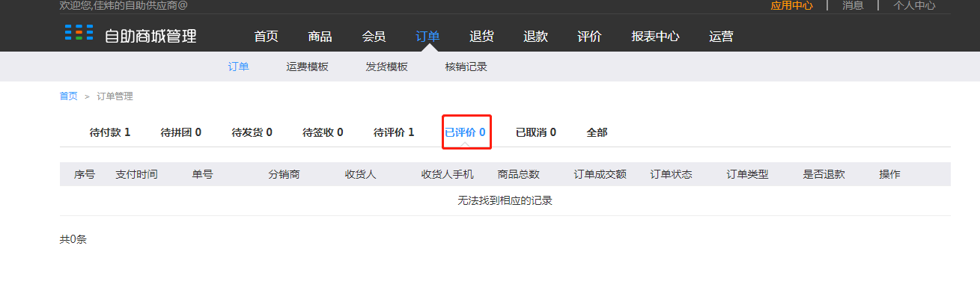Click the 首页 breadcrumb link
Viewport: 980px width, 308px height.
click(x=69, y=96)
